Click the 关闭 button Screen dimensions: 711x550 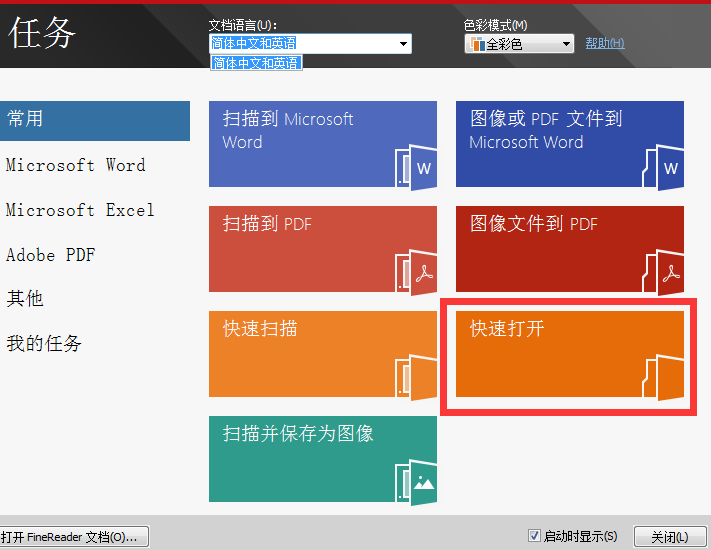point(670,537)
